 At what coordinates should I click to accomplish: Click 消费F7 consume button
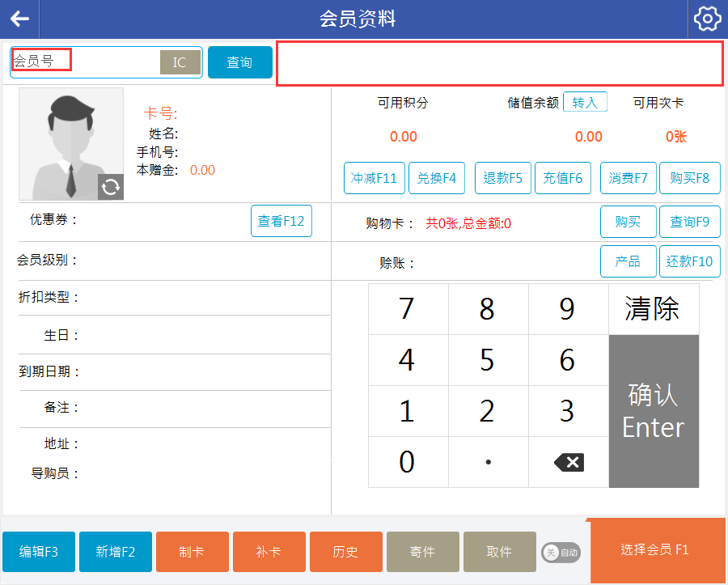(x=629, y=178)
